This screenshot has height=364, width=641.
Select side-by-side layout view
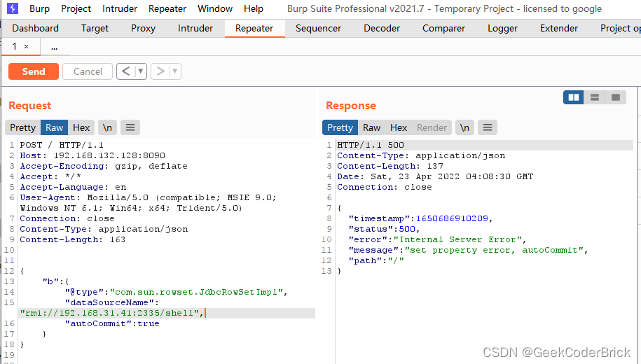pos(574,97)
